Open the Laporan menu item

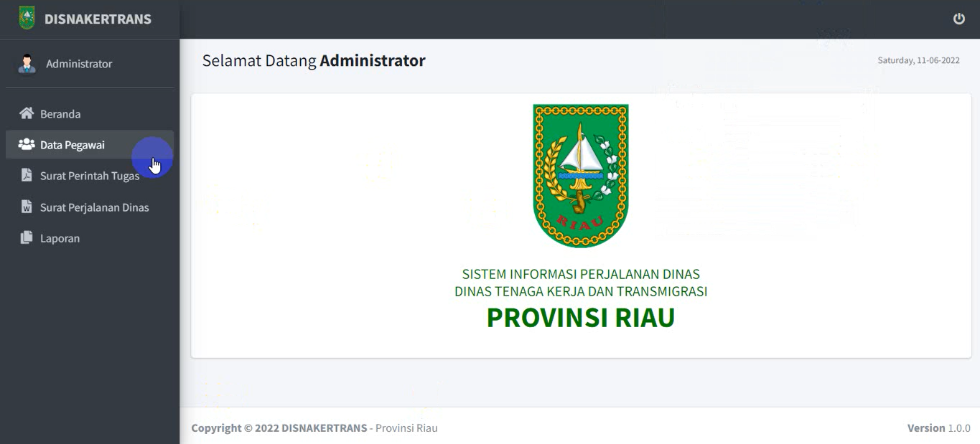click(x=90, y=238)
